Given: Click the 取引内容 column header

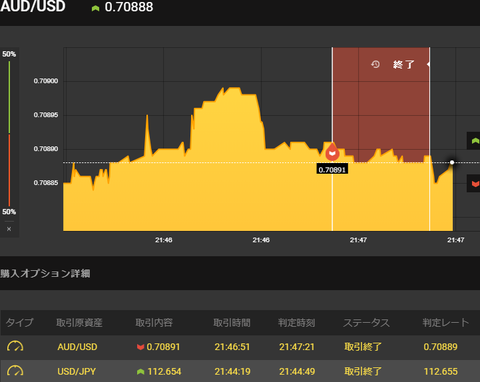Looking at the screenshot, I should [x=154, y=323].
